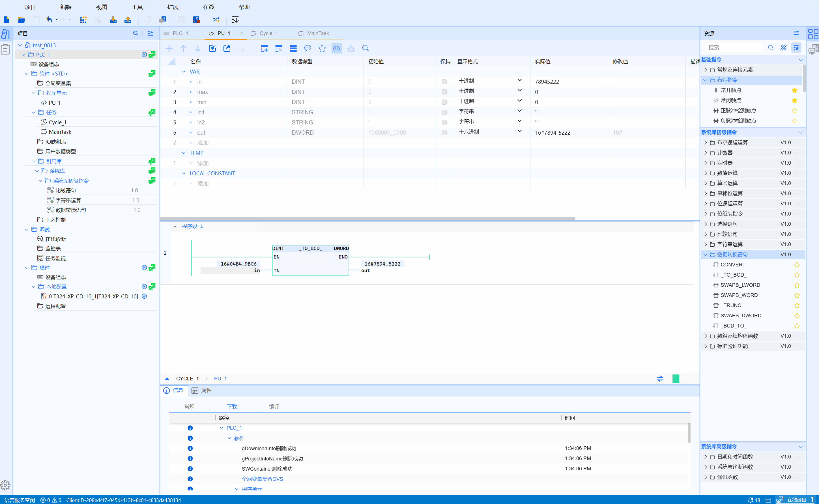This screenshot has height=504, width=819.
Task: Click the green status color indicator
Action: tap(676, 379)
